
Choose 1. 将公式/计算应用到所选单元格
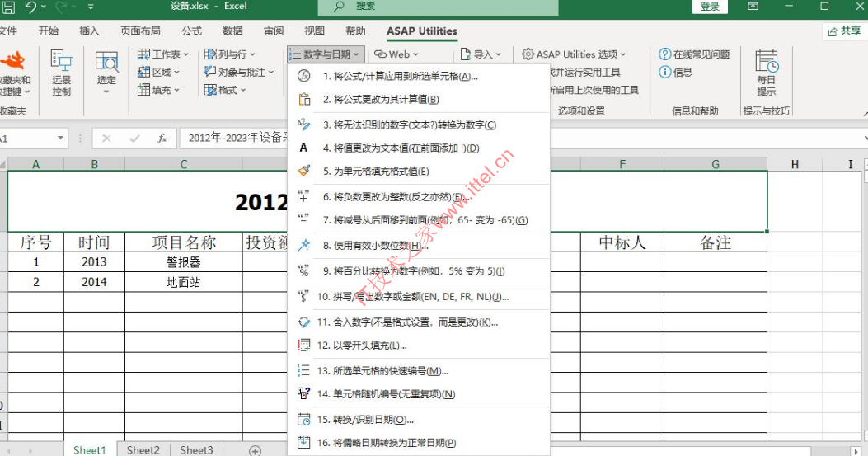point(419,77)
